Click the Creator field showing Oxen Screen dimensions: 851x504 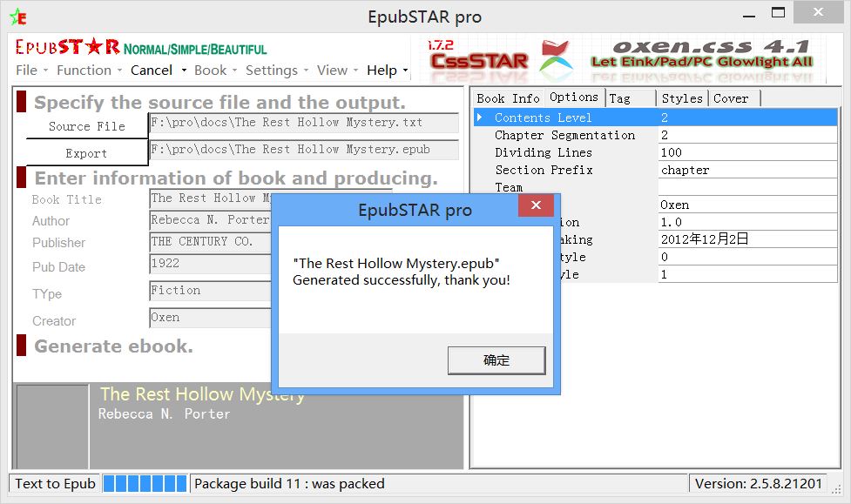pyautogui.click(x=210, y=318)
